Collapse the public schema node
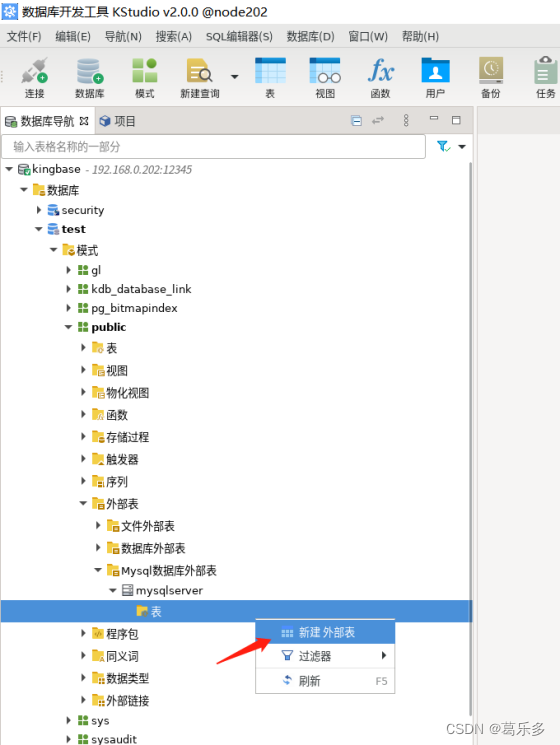 (68, 327)
